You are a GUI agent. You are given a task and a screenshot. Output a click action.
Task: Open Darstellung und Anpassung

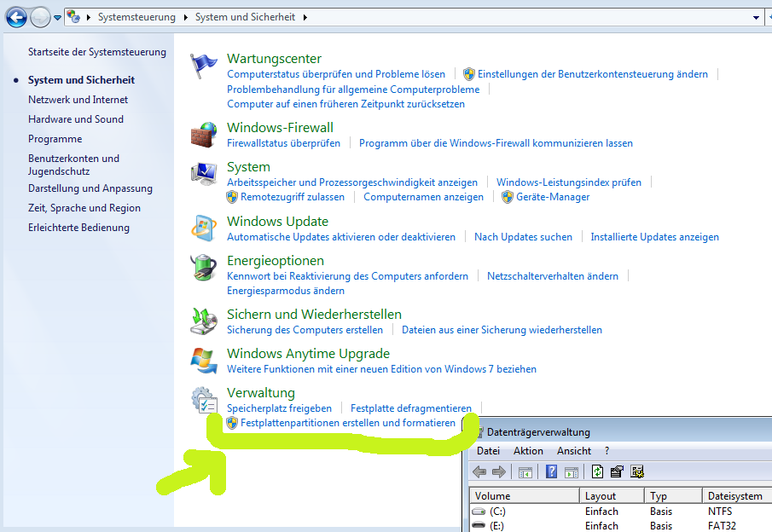(90, 188)
